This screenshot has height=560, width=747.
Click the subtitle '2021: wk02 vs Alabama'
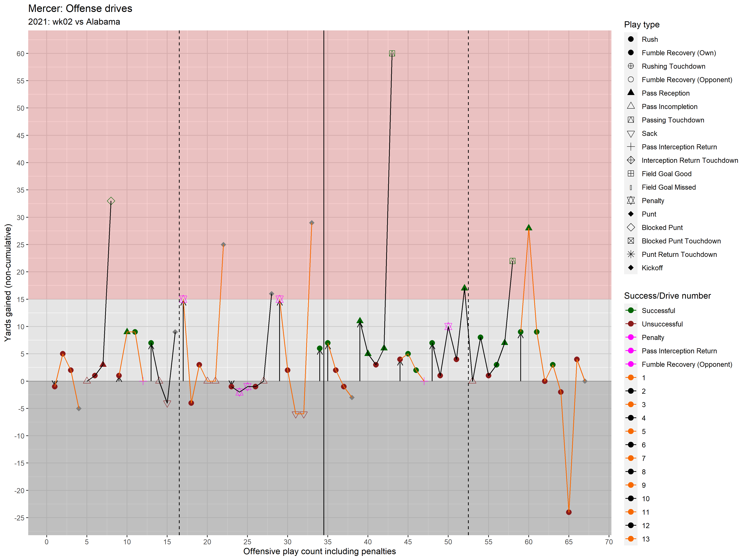tap(74, 22)
